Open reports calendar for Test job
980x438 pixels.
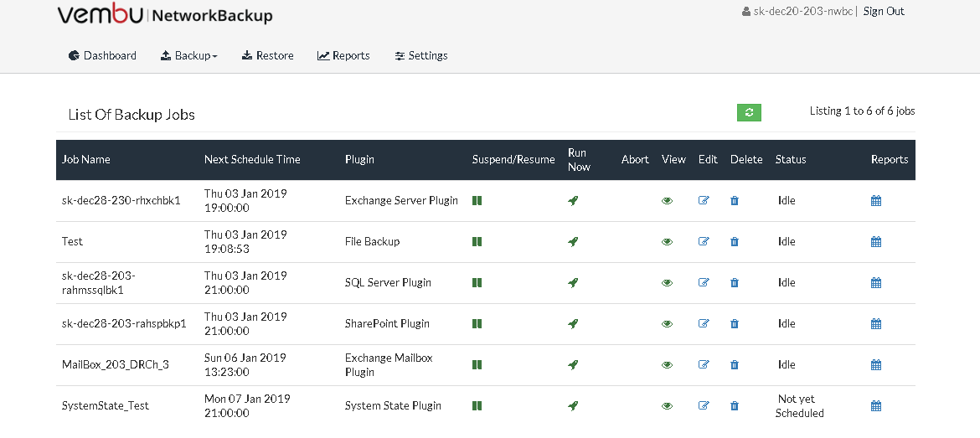pyautogui.click(x=876, y=241)
